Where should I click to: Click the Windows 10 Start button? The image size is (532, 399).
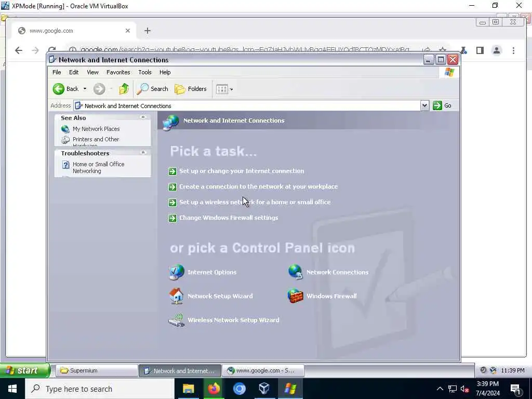click(12, 389)
